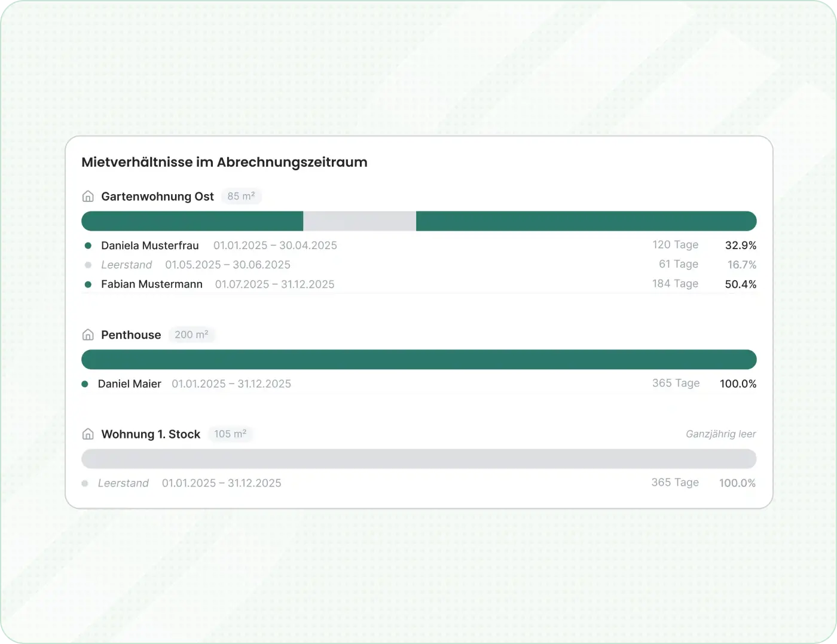
Task: Collapse the Penthouse section
Action: point(131,335)
